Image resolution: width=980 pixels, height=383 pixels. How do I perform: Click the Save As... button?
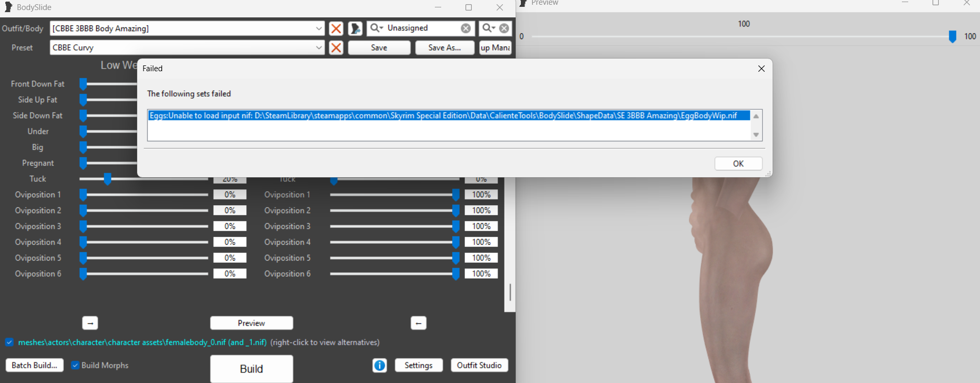tap(444, 47)
